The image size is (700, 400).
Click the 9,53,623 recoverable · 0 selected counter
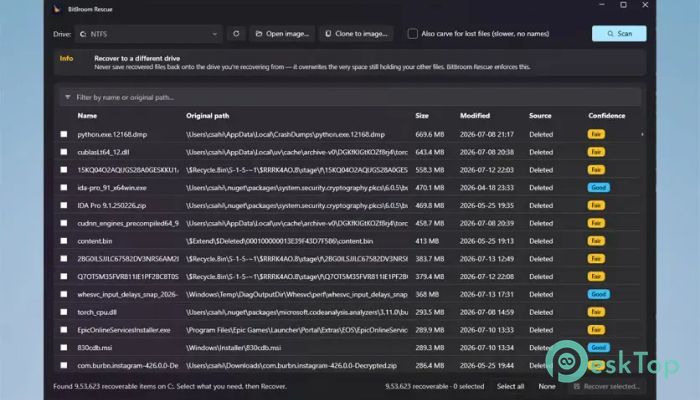[434, 386]
